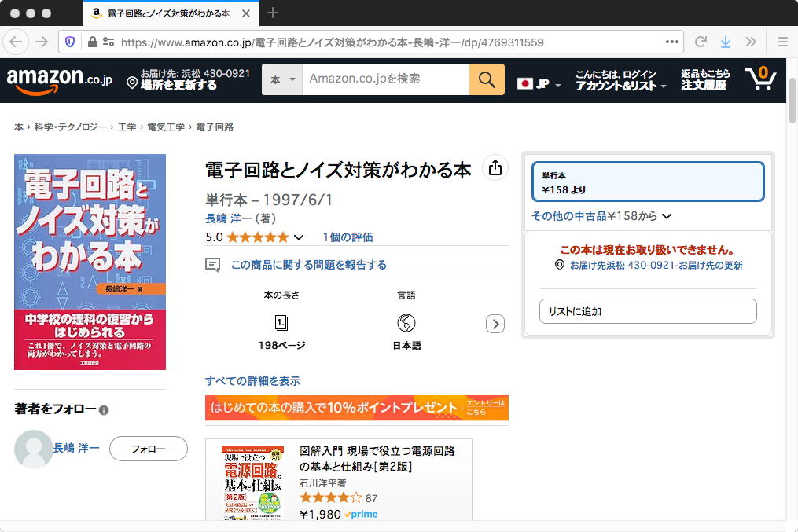Click この商品に関する問題を報告する
The image size is (798, 532).
click(x=308, y=265)
